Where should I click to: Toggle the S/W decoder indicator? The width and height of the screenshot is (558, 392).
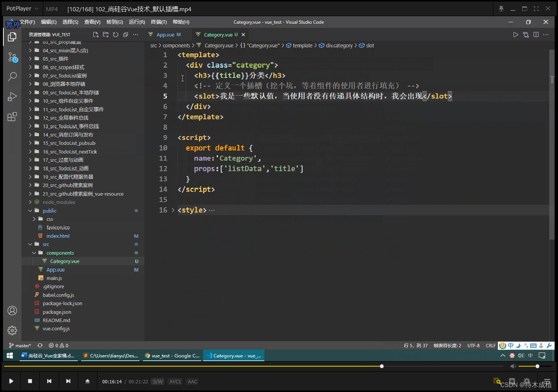[x=158, y=381]
